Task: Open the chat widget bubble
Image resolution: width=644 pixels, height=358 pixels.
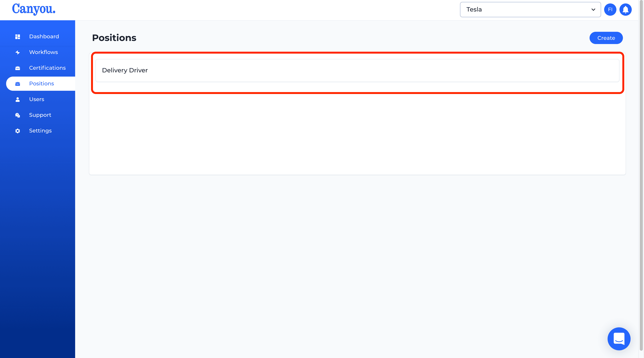Action: pyautogui.click(x=619, y=339)
